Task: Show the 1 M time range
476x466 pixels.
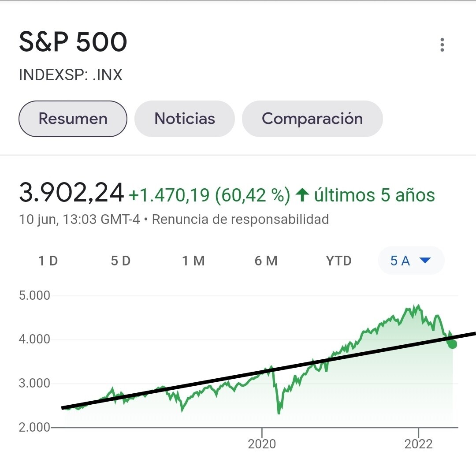Action: click(x=193, y=261)
